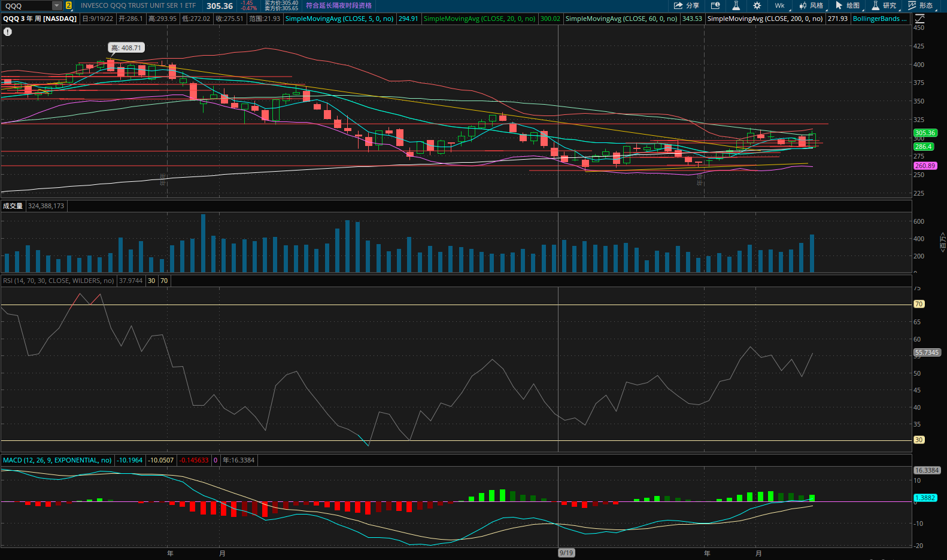Viewport: 947px width, 560px height.
Task: Click the 16.3384 MACD axis bubble
Action: [927, 470]
